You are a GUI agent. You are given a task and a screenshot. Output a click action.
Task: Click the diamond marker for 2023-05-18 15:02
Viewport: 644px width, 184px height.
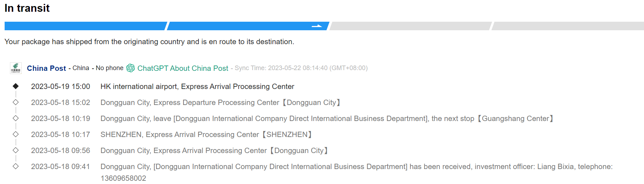click(x=16, y=102)
